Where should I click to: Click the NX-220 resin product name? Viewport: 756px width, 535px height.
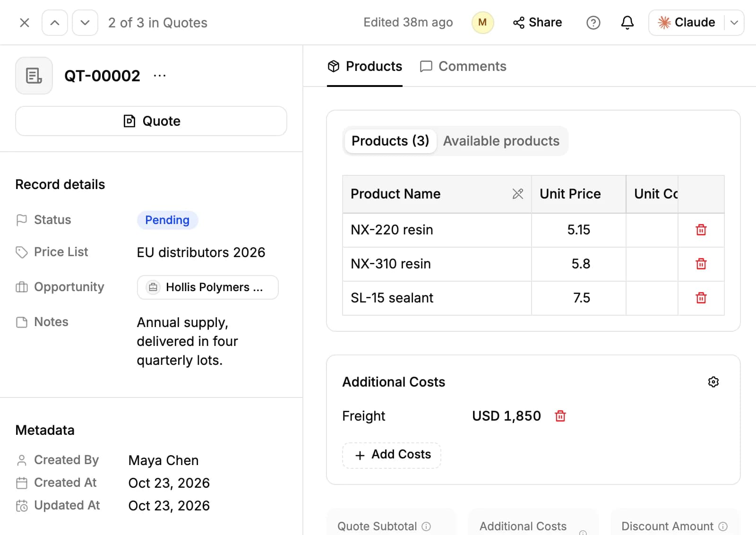tap(392, 230)
